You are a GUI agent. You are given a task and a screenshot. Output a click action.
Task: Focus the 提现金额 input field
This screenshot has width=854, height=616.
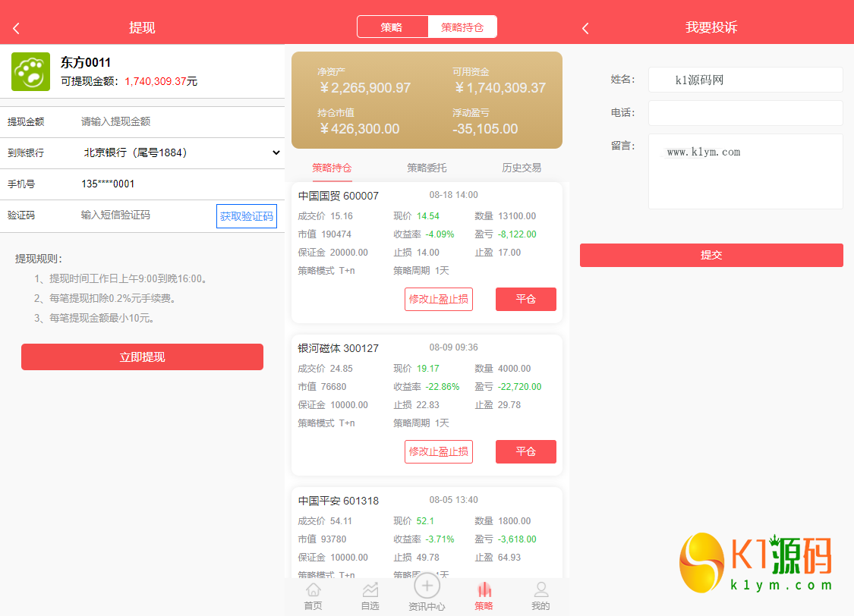pos(180,122)
